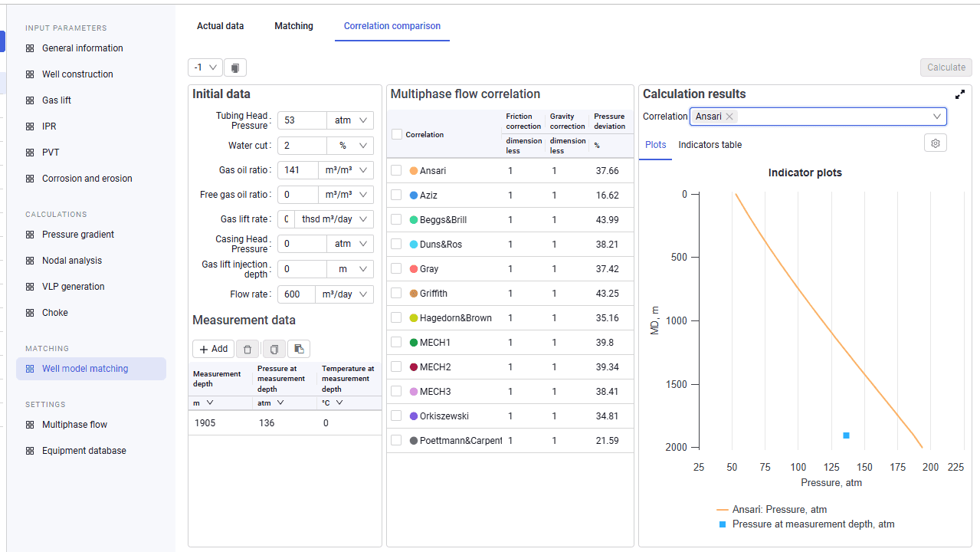The image size is (980, 552).
Task: Tick the Beggs&Brill correlation checkbox
Action: pyautogui.click(x=396, y=220)
